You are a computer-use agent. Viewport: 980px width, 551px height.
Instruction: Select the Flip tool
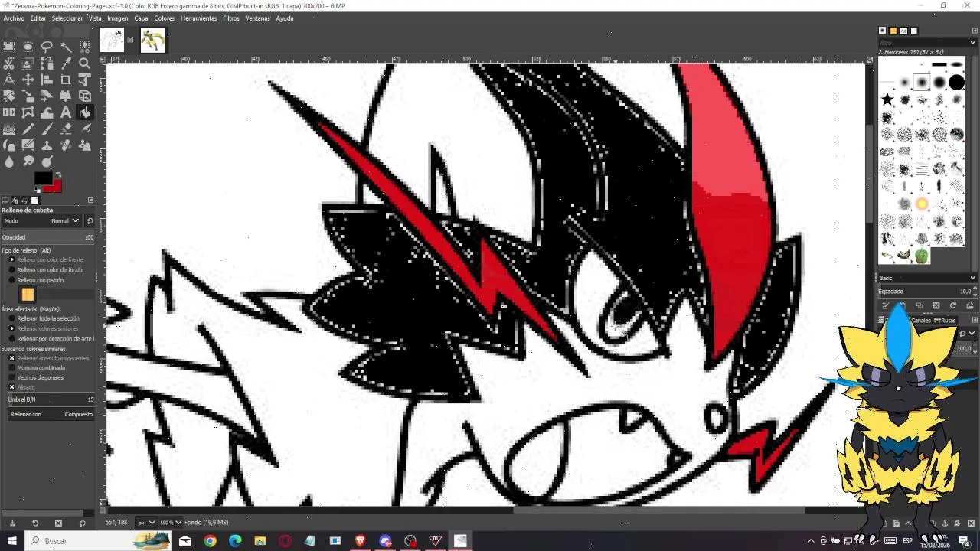(x=9, y=112)
